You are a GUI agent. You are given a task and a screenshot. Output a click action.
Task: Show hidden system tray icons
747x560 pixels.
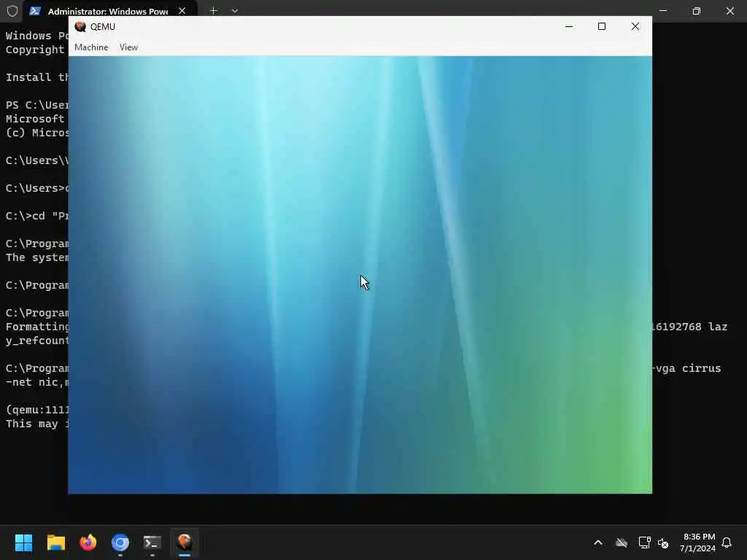[598, 542]
